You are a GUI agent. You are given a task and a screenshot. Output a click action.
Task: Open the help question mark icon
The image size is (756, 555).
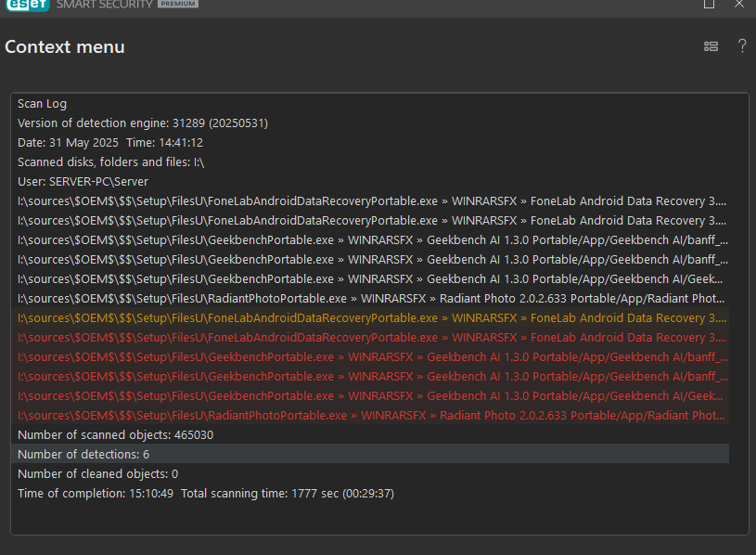pyautogui.click(x=742, y=46)
